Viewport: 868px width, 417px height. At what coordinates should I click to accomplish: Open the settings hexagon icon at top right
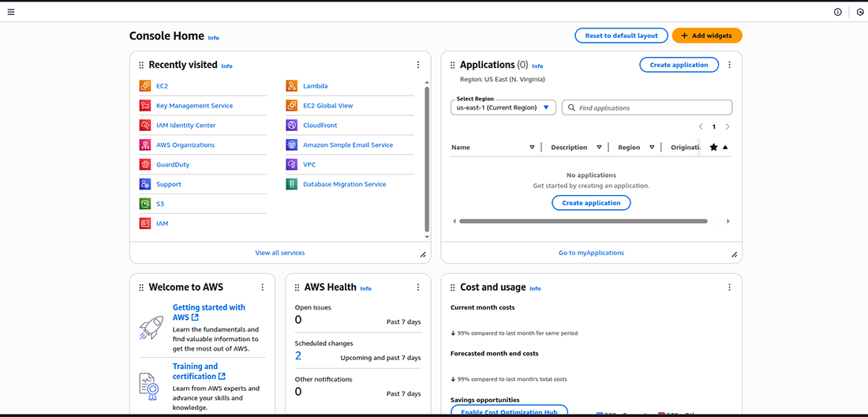859,12
